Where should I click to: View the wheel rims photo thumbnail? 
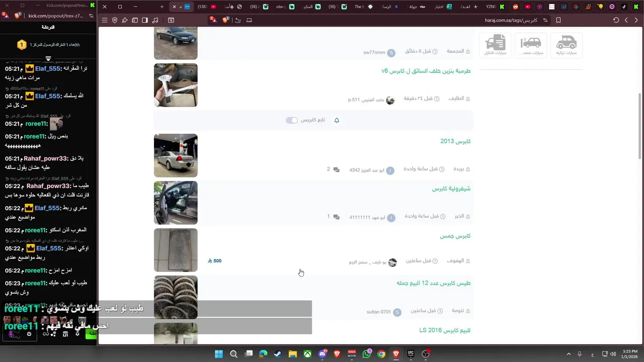click(x=176, y=297)
